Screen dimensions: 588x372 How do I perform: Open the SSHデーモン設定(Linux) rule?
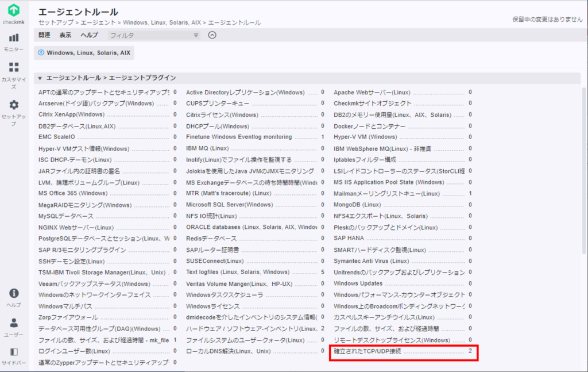coord(71,261)
